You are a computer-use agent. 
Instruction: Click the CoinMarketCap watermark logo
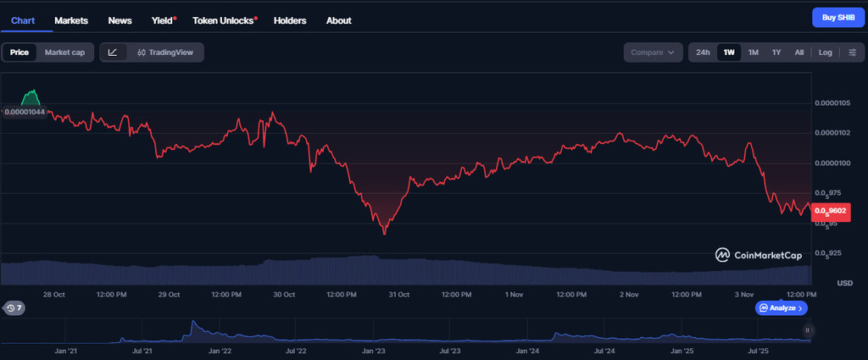tap(757, 254)
